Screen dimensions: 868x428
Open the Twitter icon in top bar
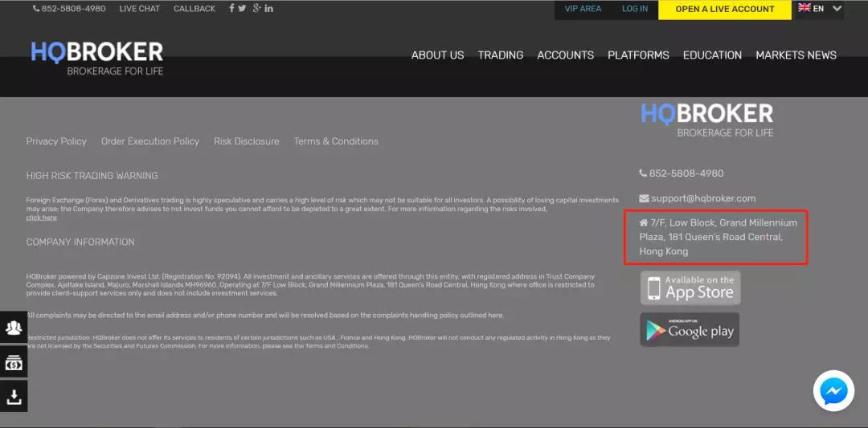pyautogui.click(x=242, y=8)
